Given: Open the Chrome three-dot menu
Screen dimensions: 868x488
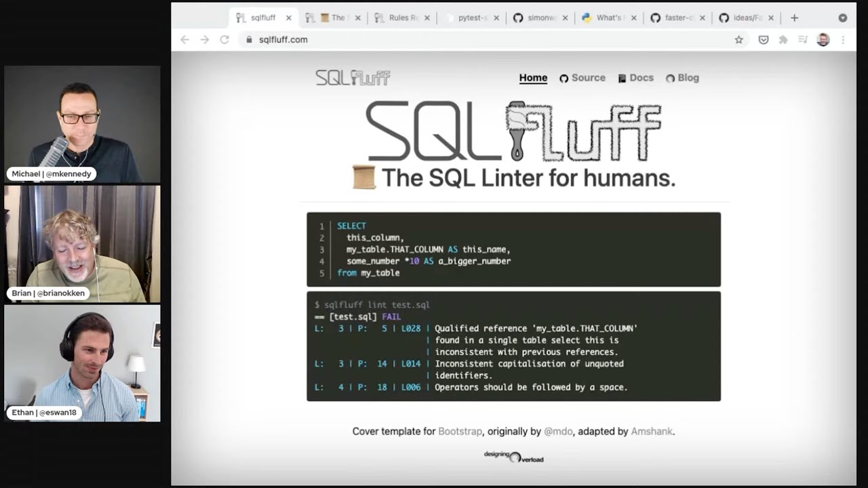Looking at the screenshot, I should pyautogui.click(x=843, y=39).
